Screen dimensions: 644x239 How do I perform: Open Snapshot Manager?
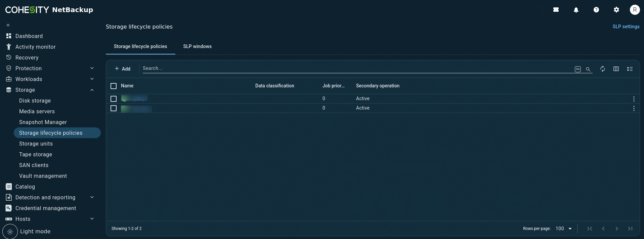[x=43, y=122]
